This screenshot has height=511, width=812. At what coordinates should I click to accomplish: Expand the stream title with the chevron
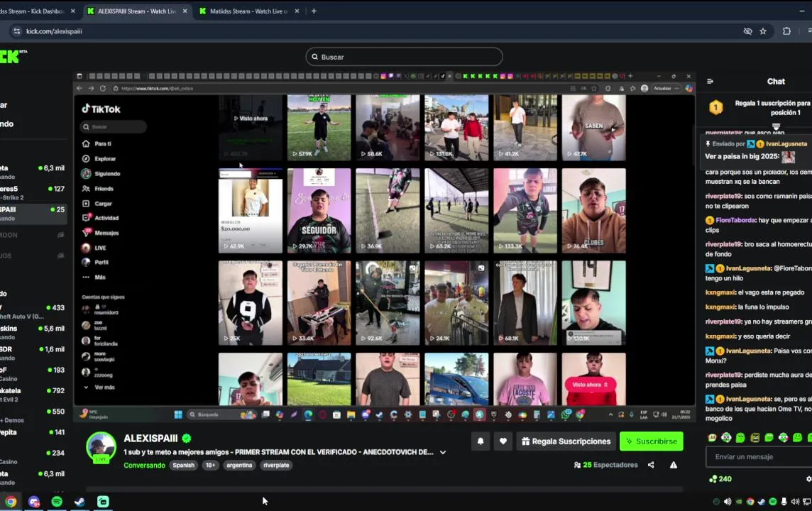pyautogui.click(x=443, y=452)
